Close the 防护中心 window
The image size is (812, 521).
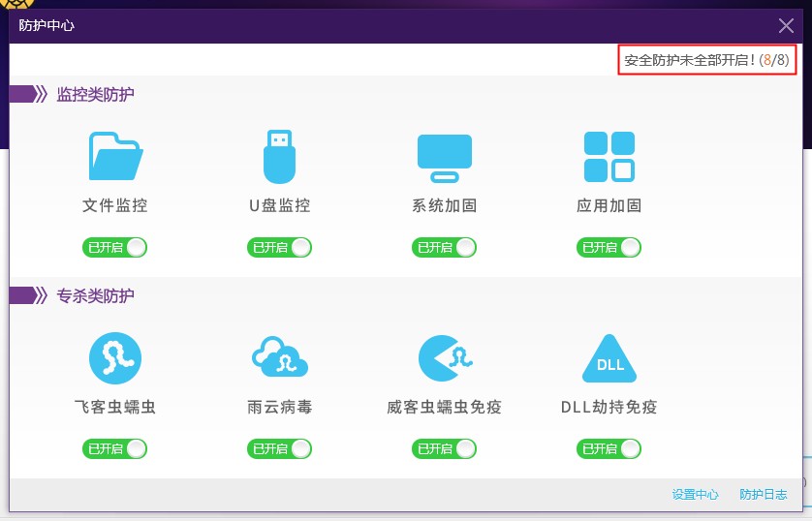[x=786, y=26]
